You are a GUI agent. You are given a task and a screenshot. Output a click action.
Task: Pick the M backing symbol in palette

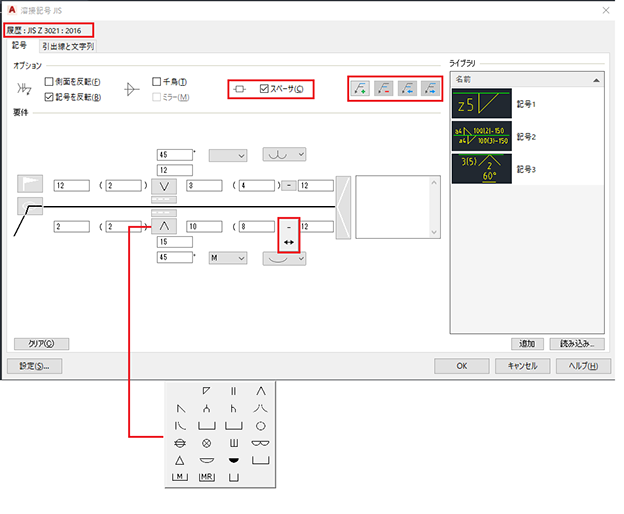pyautogui.click(x=180, y=477)
